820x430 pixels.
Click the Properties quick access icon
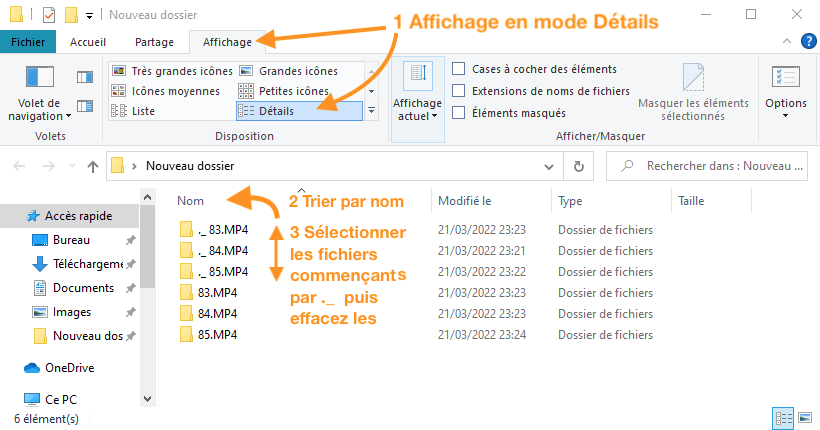49,15
